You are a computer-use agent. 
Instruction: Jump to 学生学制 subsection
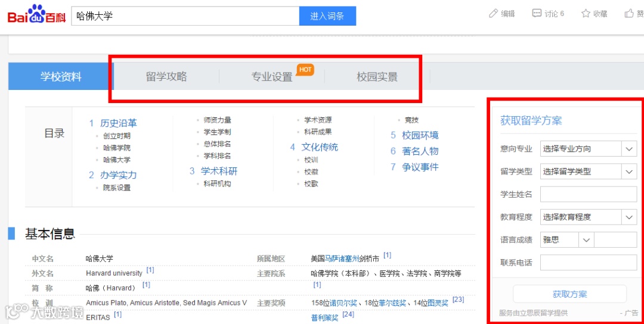[217, 132]
